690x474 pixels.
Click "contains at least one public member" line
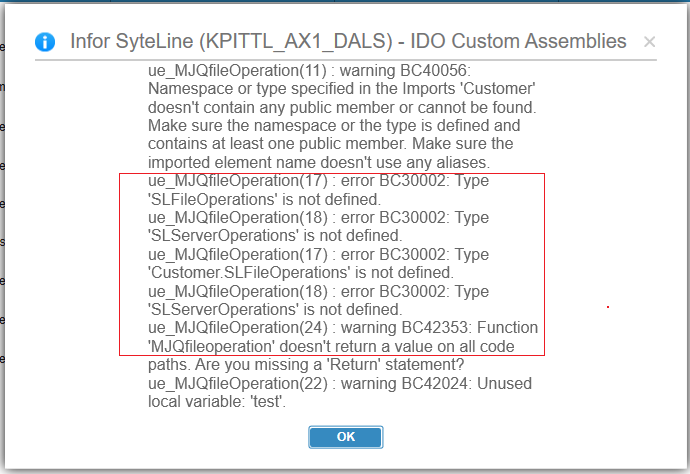[x=330, y=143]
